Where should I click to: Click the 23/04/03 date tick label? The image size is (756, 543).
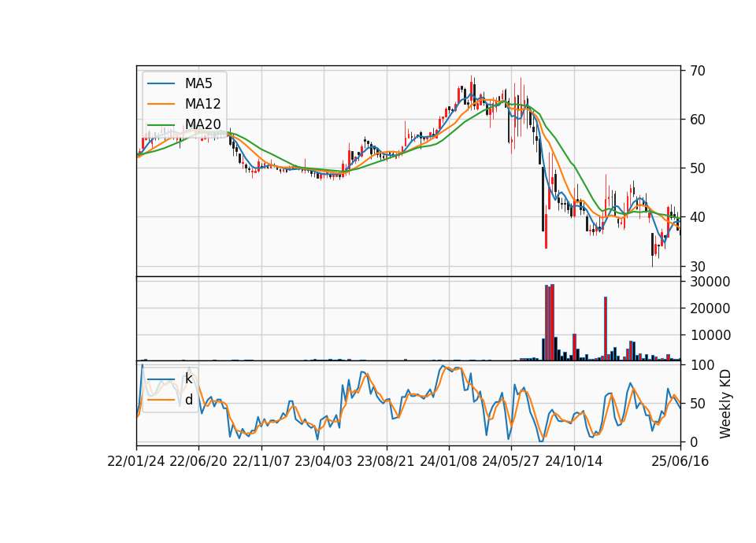pos(324,461)
